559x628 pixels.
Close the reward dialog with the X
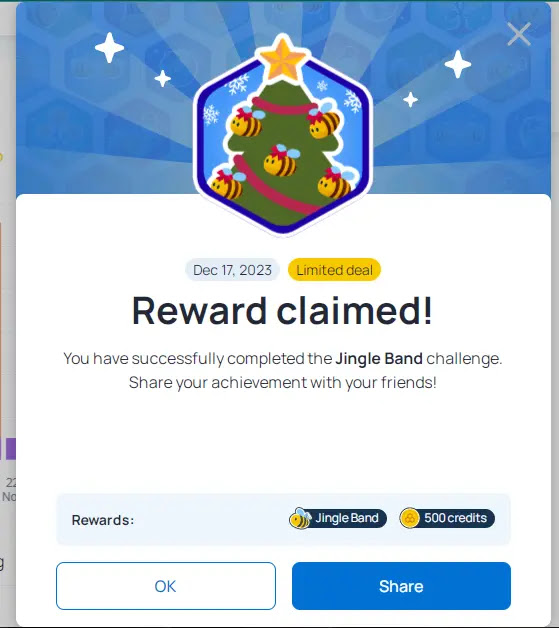point(519,34)
